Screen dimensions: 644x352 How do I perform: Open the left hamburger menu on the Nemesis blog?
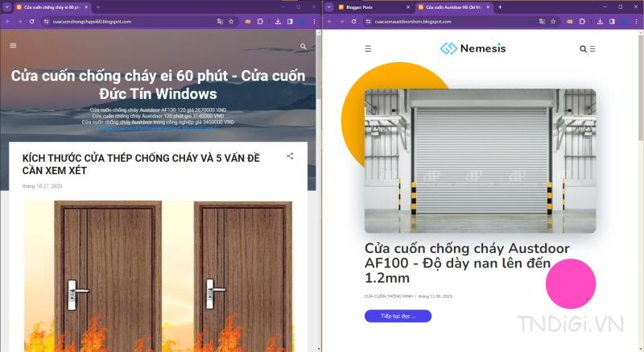point(368,48)
